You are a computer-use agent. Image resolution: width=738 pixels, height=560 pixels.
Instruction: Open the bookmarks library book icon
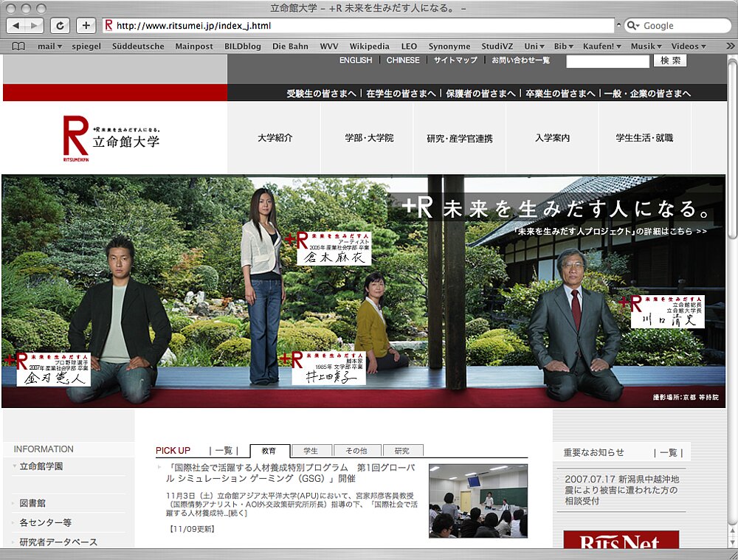[x=18, y=46]
